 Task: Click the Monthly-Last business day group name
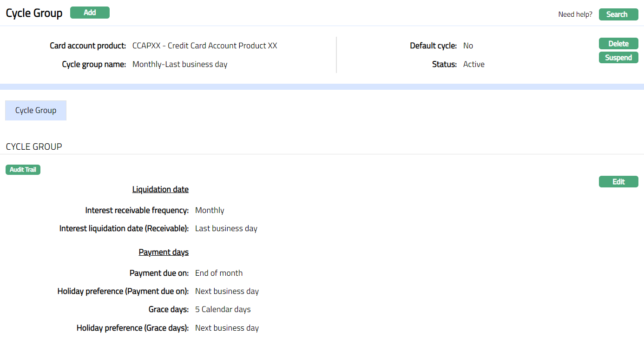tap(180, 64)
